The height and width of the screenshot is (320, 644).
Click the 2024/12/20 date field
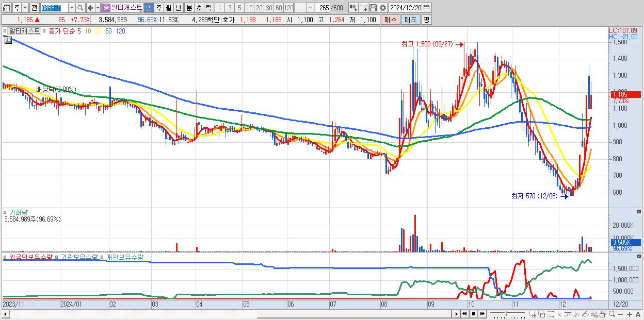(x=405, y=8)
